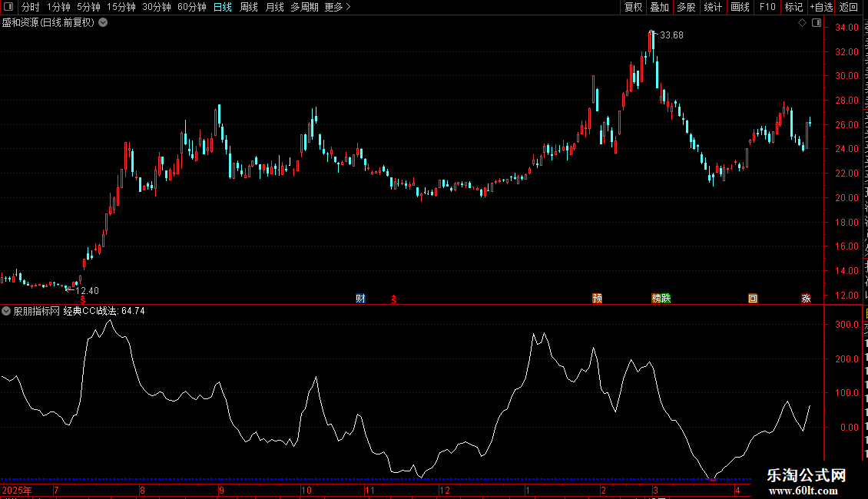This screenshot has height=499, width=868.
Task: Click month 9 on the time axis
Action: click(x=221, y=490)
